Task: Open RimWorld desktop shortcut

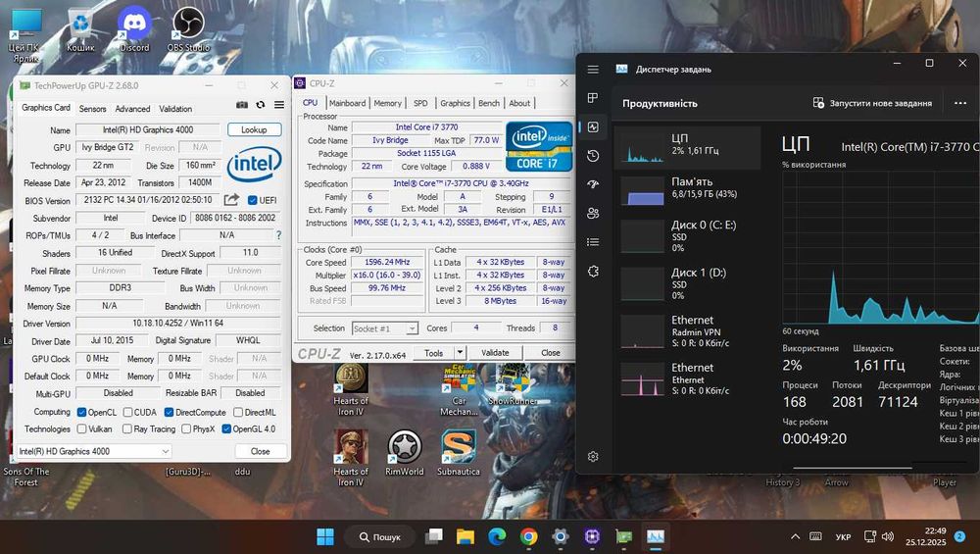Action: (x=405, y=453)
